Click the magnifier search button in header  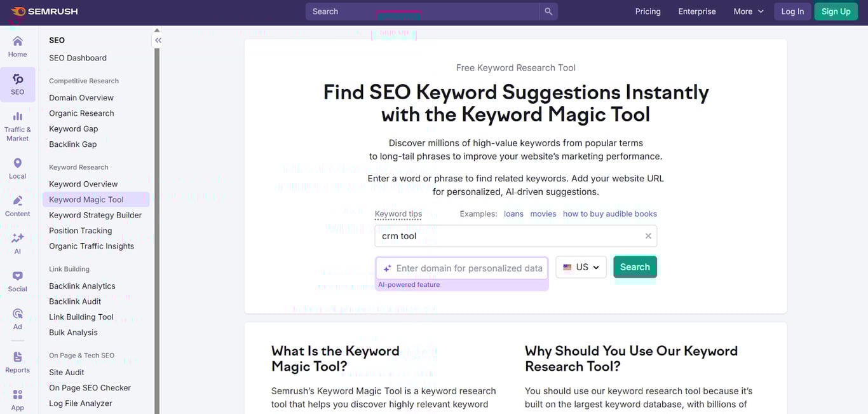click(x=548, y=11)
